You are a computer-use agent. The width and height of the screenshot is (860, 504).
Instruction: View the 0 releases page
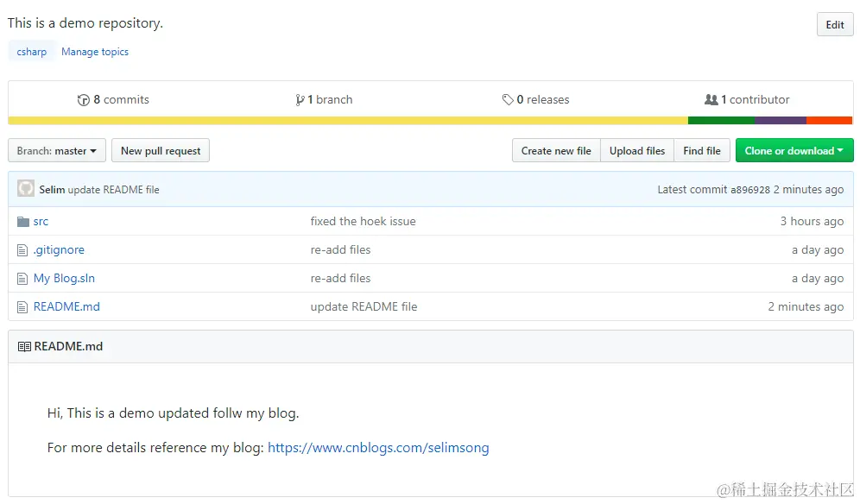(x=536, y=100)
